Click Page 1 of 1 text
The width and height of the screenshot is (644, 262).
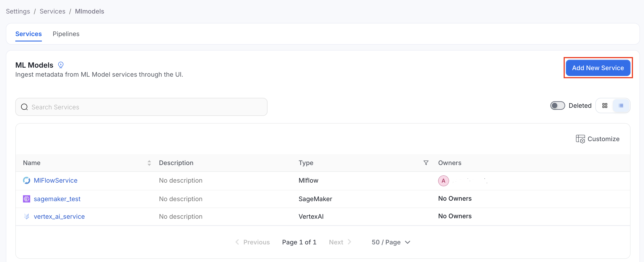point(299,242)
